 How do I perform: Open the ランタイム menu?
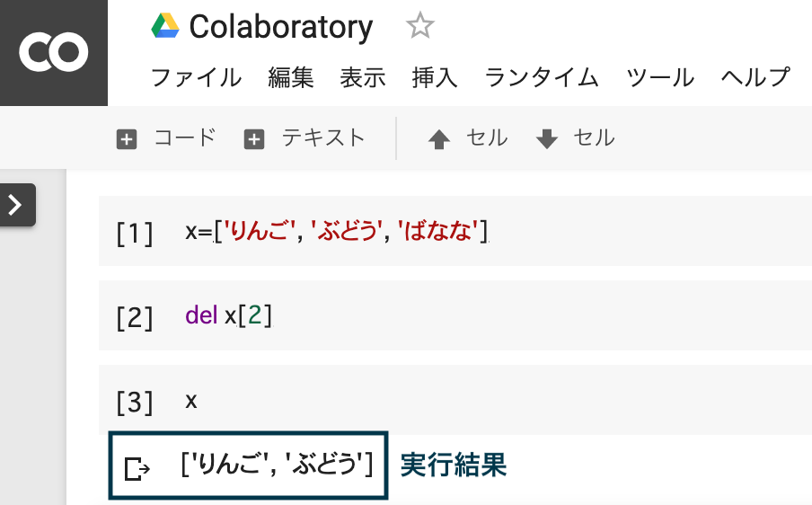pyautogui.click(x=542, y=77)
